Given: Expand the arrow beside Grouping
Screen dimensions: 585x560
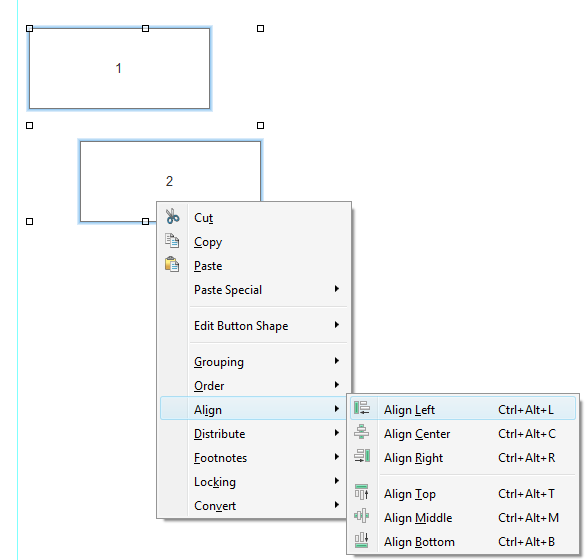Looking at the screenshot, I should click(337, 360).
